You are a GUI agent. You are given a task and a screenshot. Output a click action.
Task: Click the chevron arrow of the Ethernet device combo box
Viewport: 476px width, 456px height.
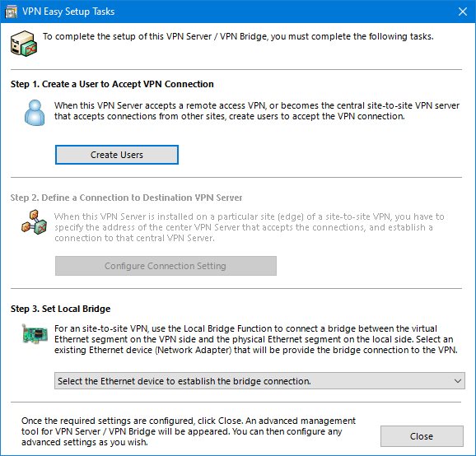[458, 381]
